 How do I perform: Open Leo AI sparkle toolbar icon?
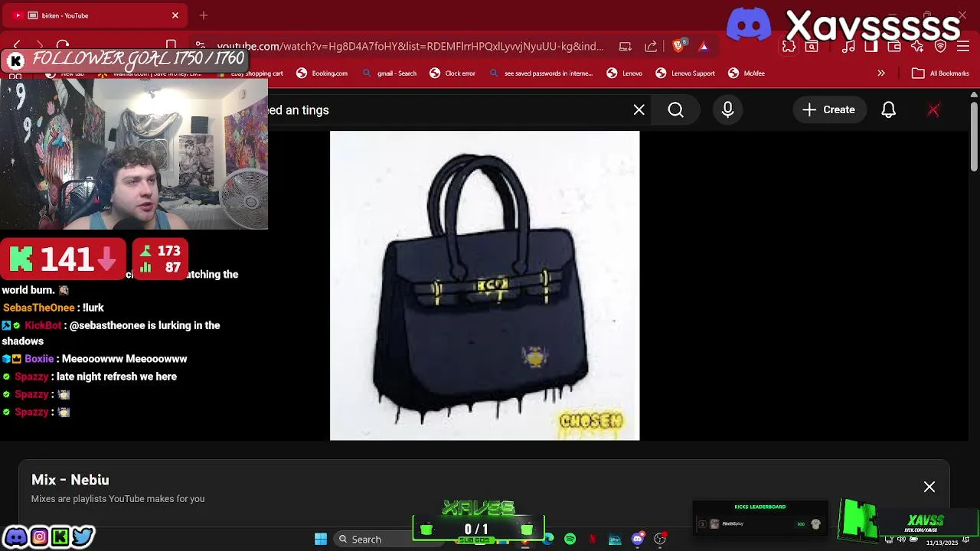pos(917,47)
